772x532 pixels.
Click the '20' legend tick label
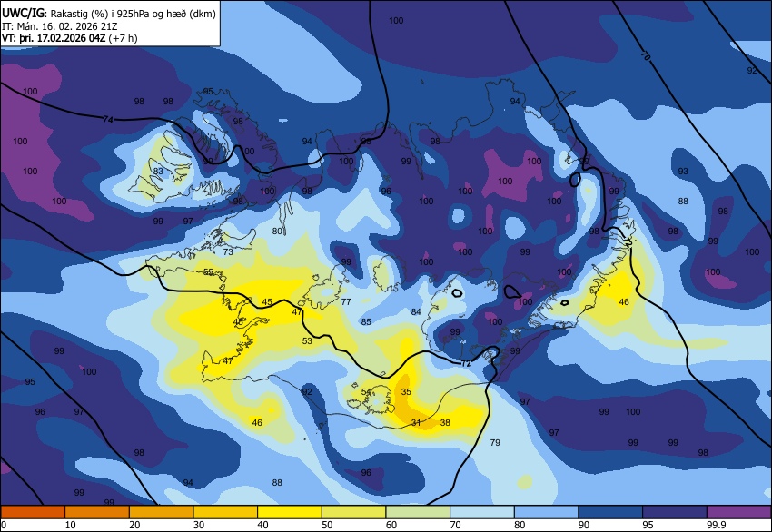(x=134, y=525)
